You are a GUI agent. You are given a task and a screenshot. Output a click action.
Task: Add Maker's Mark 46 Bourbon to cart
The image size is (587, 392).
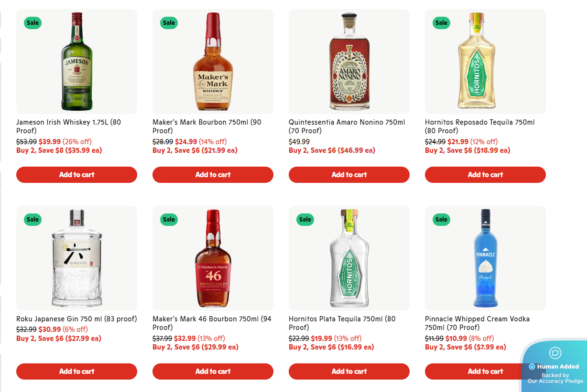click(x=213, y=371)
